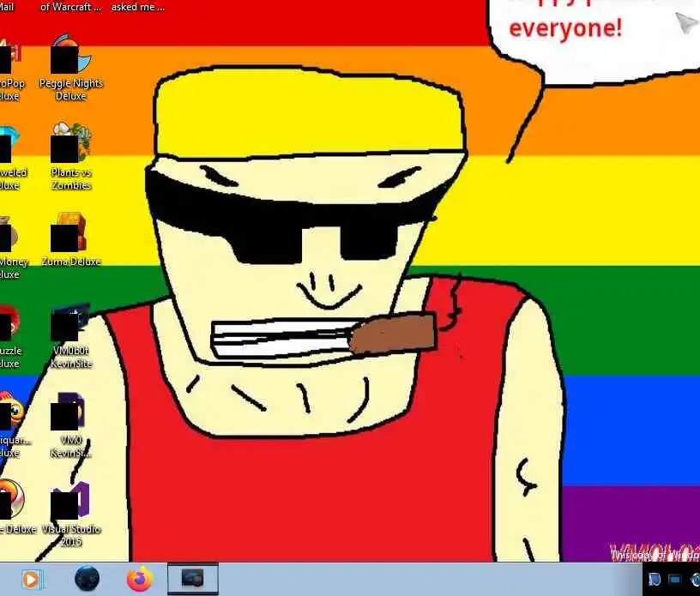Select the 'of Warcraft ...' desktop label

[x=70, y=7]
